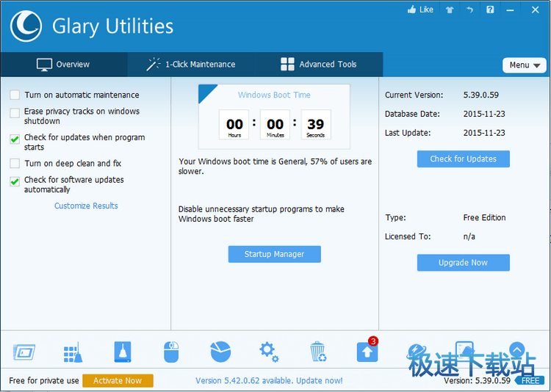The width and height of the screenshot is (551, 392).
Task: Click the FREE badge in status bar
Action: pyautogui.click(x=530, y=381)
